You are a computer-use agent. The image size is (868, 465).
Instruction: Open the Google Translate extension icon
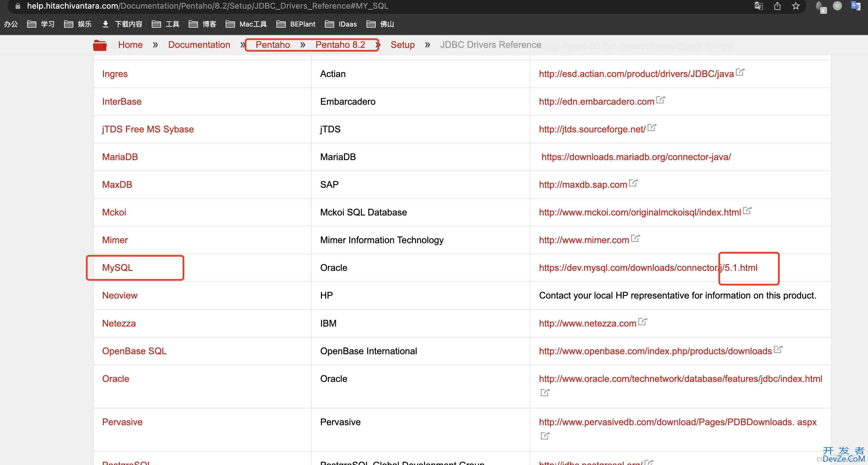(x=855, y=6)
